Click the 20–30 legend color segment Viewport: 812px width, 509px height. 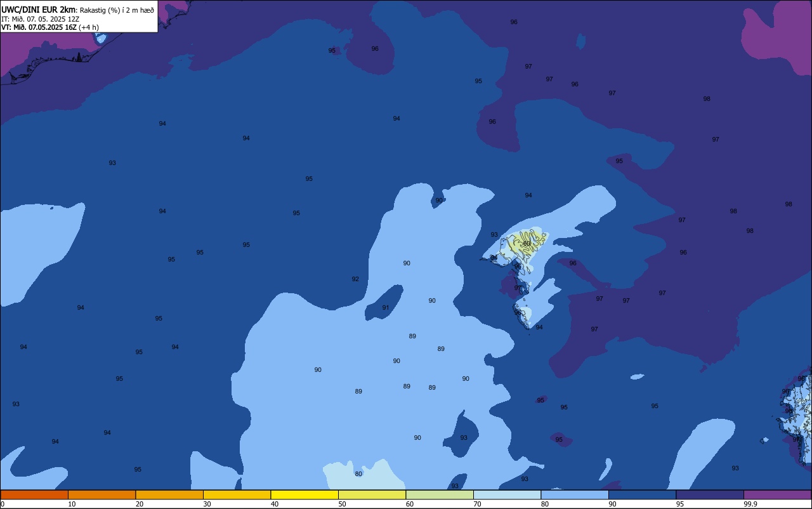169,494
